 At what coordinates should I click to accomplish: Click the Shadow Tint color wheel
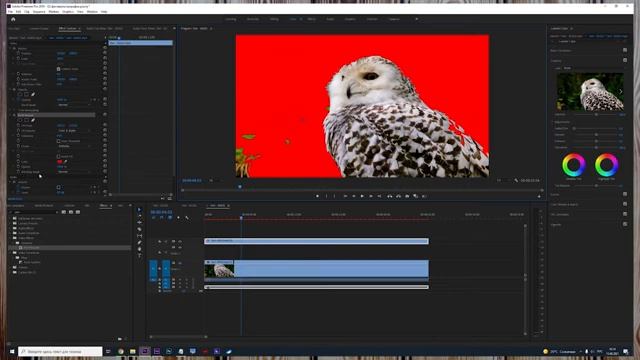[573, 165]
